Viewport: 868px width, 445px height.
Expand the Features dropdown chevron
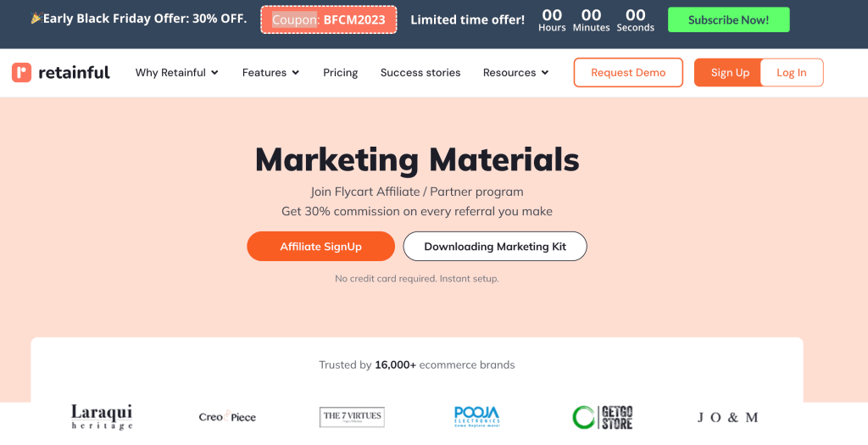point(296,73)
